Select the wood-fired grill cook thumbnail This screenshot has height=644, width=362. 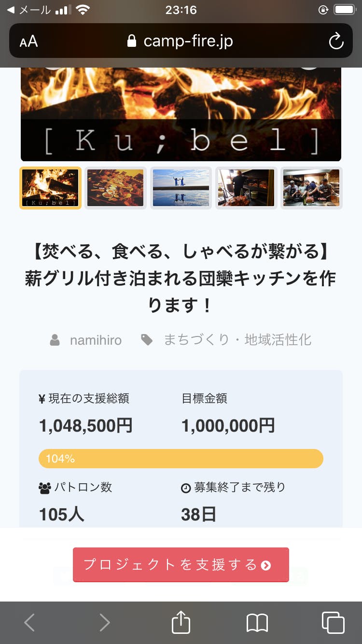tap(246, 188)
